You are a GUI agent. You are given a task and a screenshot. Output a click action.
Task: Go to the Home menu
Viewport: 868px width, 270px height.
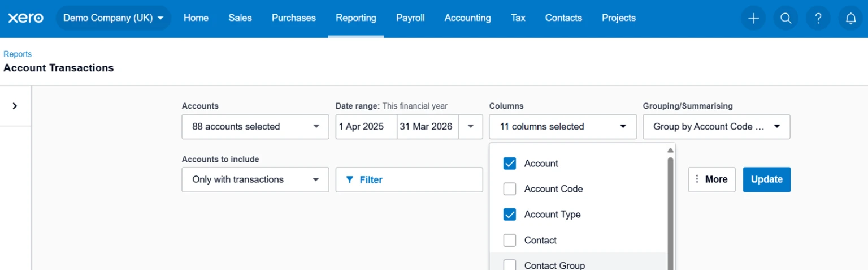[196, 18]
